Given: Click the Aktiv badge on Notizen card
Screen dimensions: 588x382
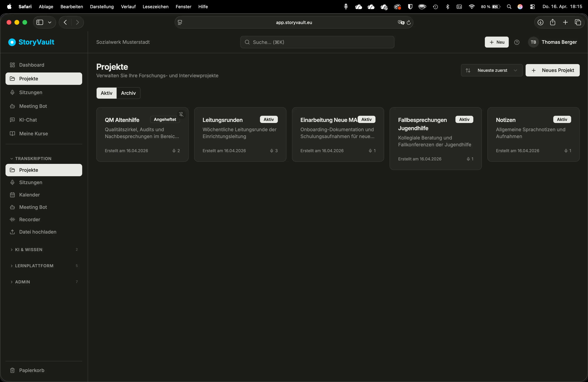Looking at the screenshot, I should tap(562, 119).
